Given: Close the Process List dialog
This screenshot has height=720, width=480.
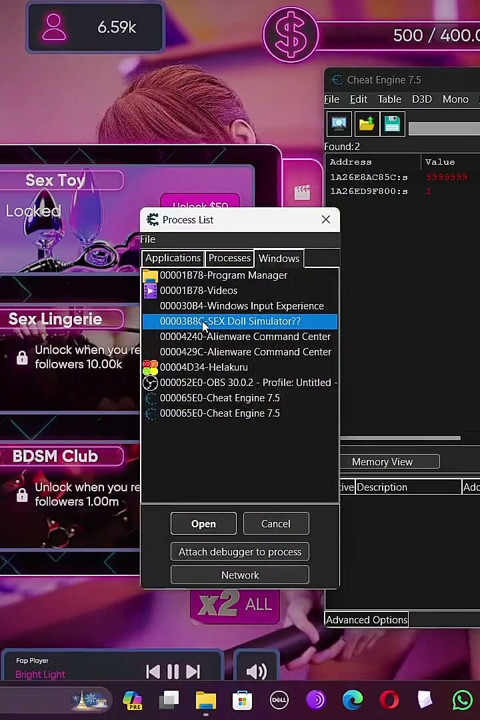Looking at the screenshot, I should click(x=326, y=219).
